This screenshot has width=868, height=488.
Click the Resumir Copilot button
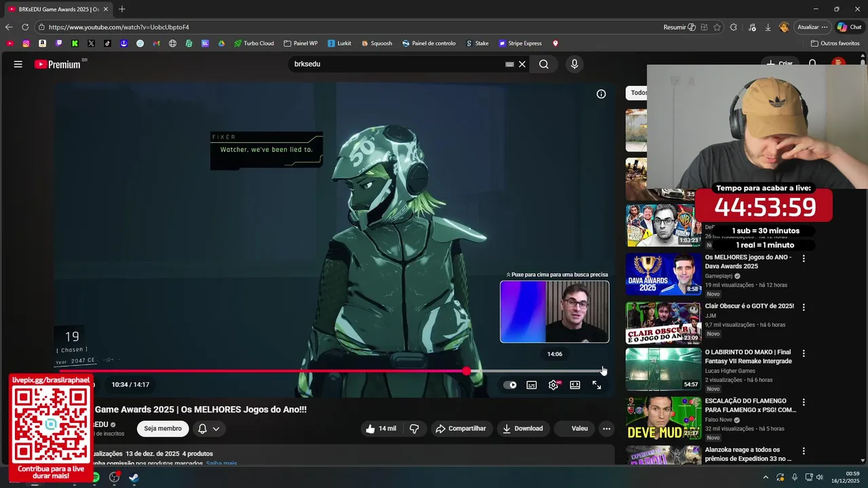click(679, 27)
